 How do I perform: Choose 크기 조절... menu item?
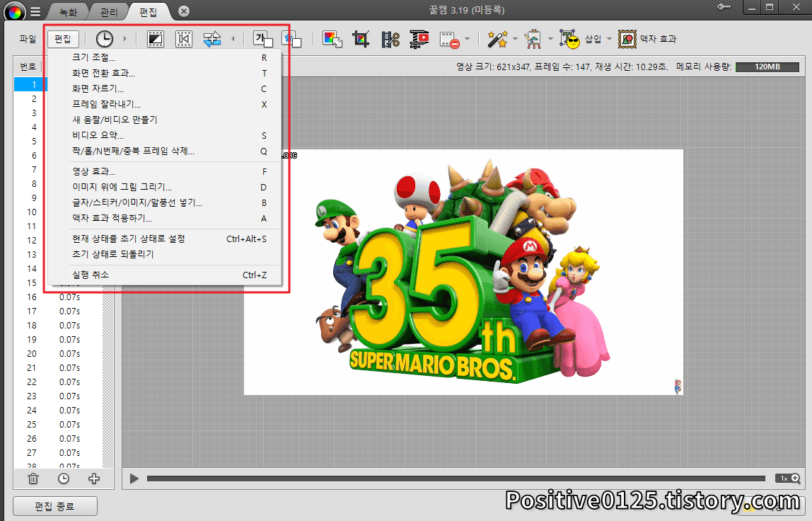(x=165, y=57)
